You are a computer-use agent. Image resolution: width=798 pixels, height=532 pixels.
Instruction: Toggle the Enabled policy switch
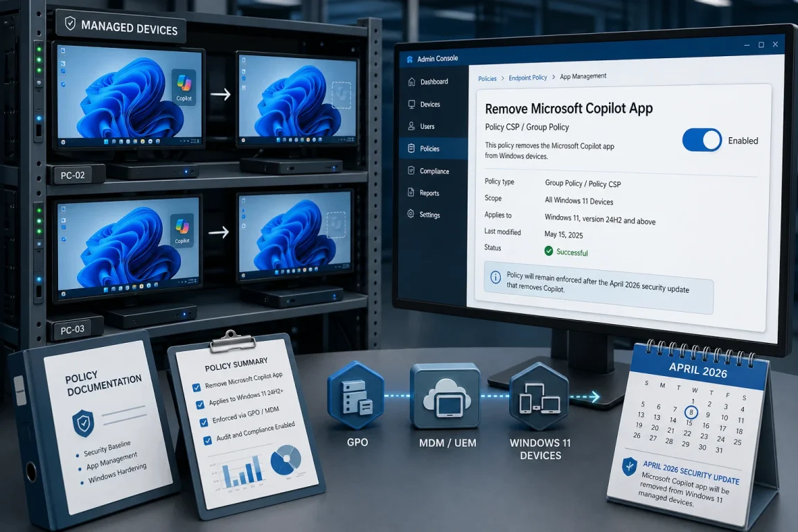(702, 140)
